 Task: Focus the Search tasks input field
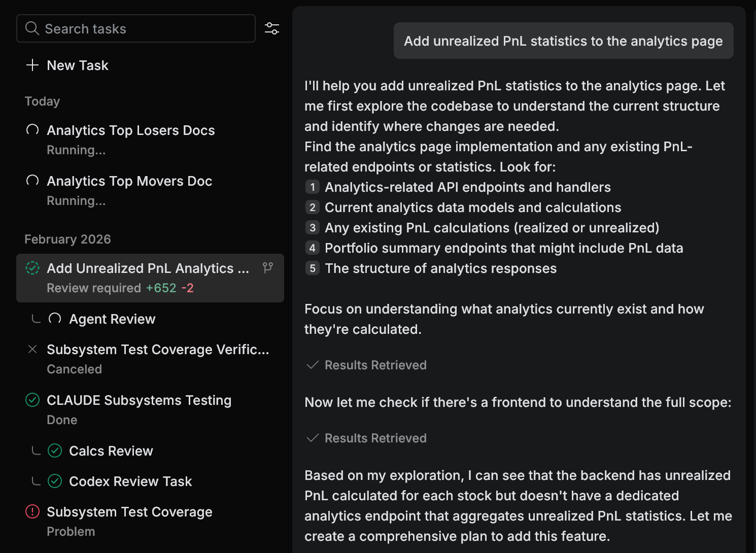[136, 28]
